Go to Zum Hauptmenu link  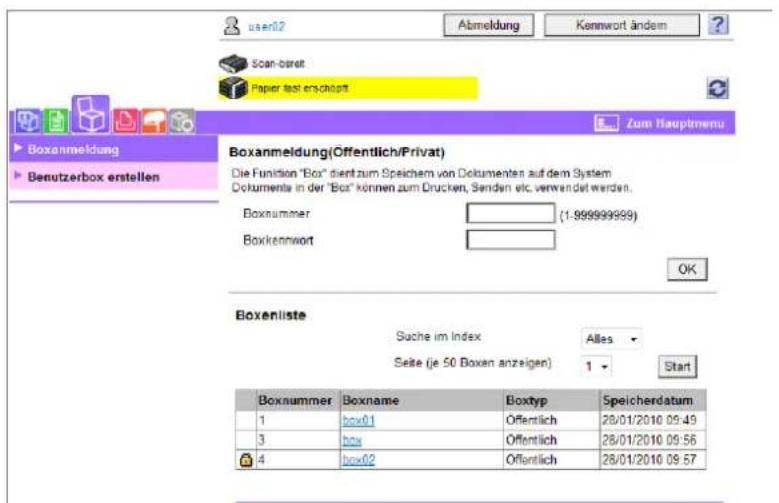pyautogui.click(x=675, y=123)
